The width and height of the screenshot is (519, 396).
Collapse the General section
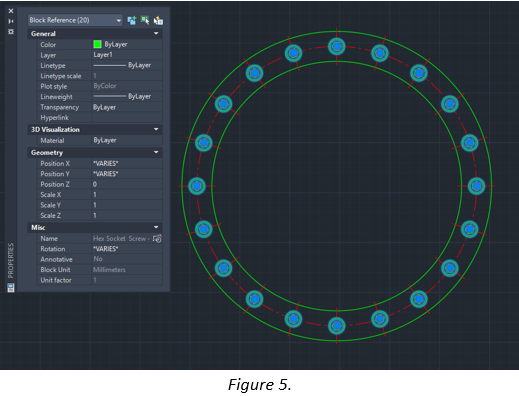pos(156,33)
